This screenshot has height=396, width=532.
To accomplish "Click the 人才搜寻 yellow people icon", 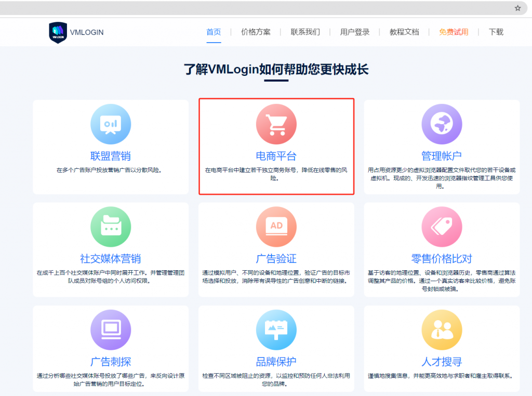I will click(x=442, y=330).
